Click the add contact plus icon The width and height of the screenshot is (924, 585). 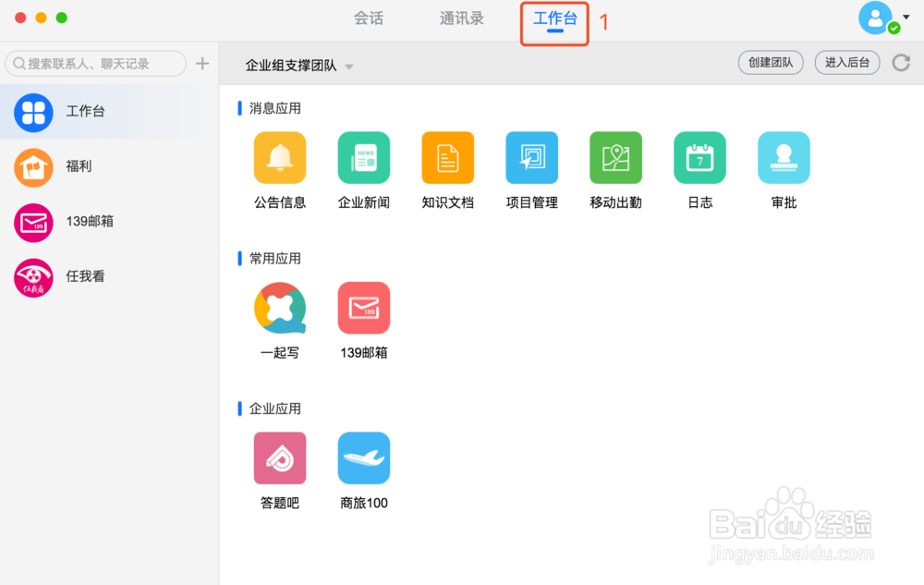click(x=202, y=63)
